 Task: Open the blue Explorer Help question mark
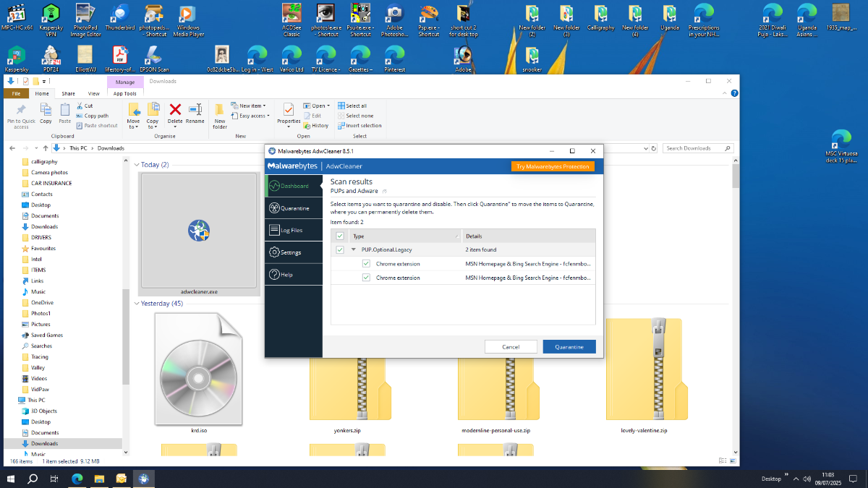(734, 93)
